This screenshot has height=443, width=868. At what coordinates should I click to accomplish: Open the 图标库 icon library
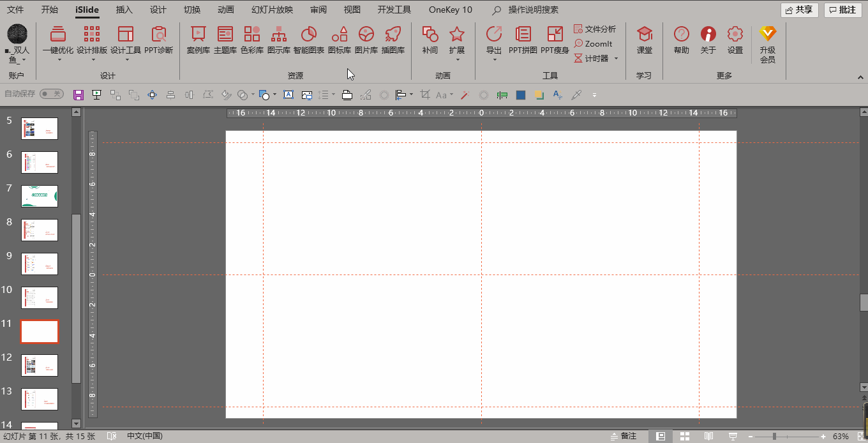click(340, 40)
